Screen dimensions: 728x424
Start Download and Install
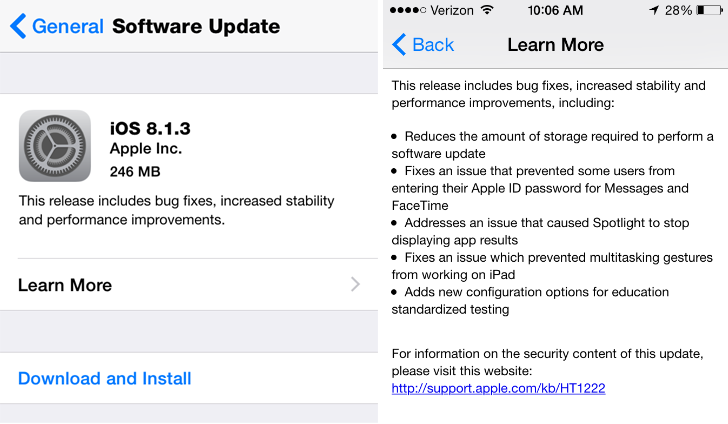click(104, 378)
